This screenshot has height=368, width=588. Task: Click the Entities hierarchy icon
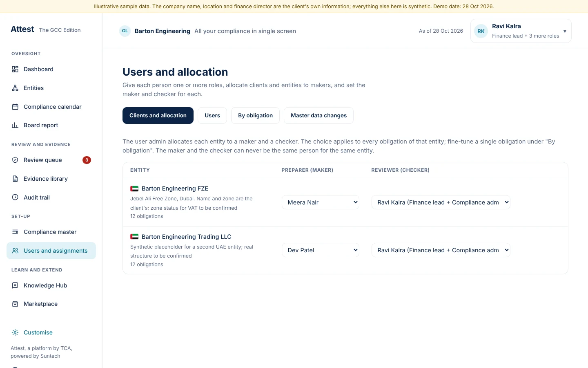[x=15, y=88]
